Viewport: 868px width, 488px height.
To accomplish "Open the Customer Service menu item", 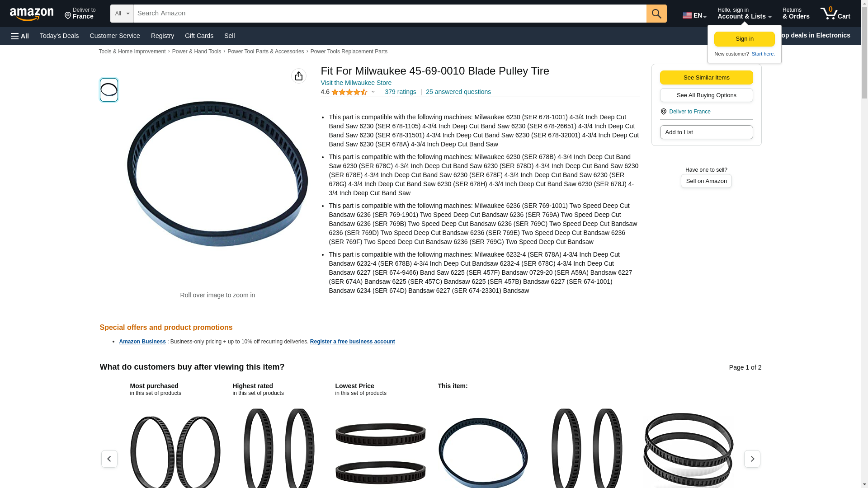I will tap(115, 36).
